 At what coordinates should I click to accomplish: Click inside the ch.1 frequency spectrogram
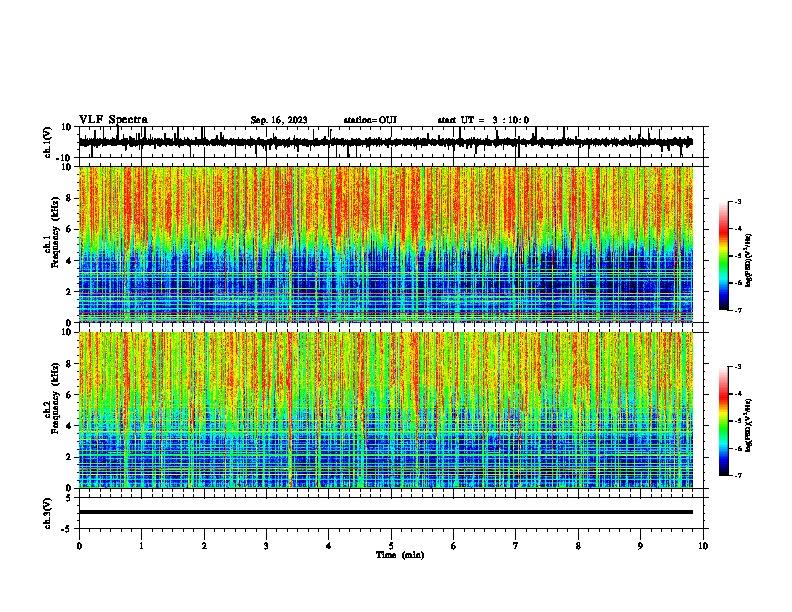coord(386,244)
